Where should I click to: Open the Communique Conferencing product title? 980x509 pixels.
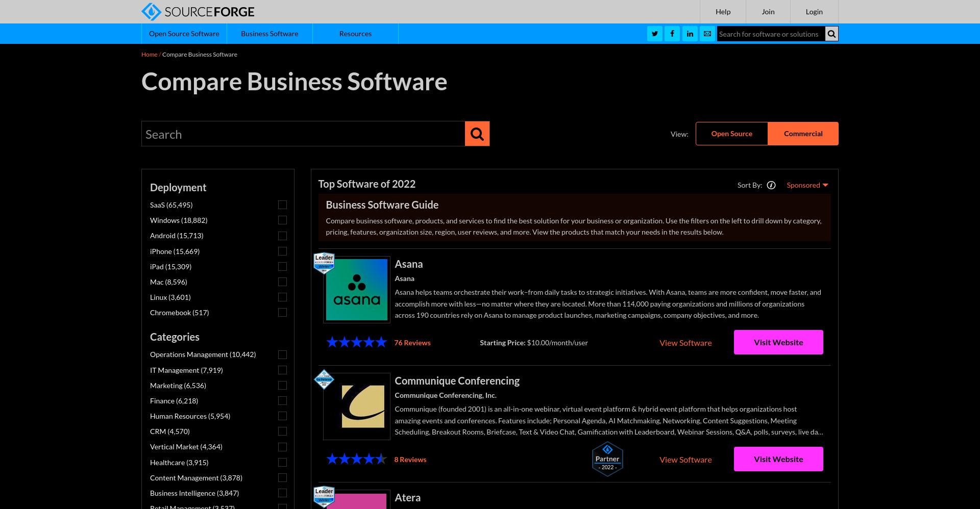coord(457,381)
